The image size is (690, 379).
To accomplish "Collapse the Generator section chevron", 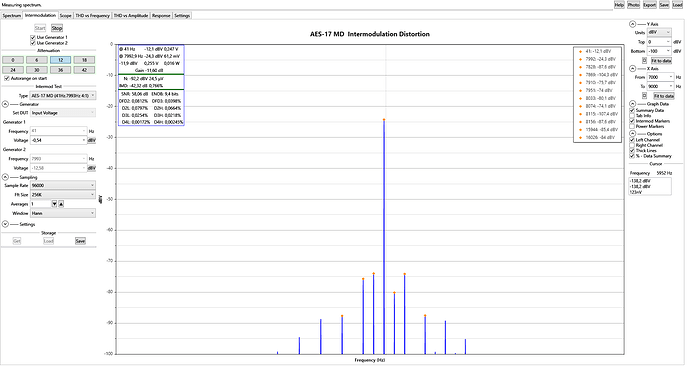I will coord(5,104).
